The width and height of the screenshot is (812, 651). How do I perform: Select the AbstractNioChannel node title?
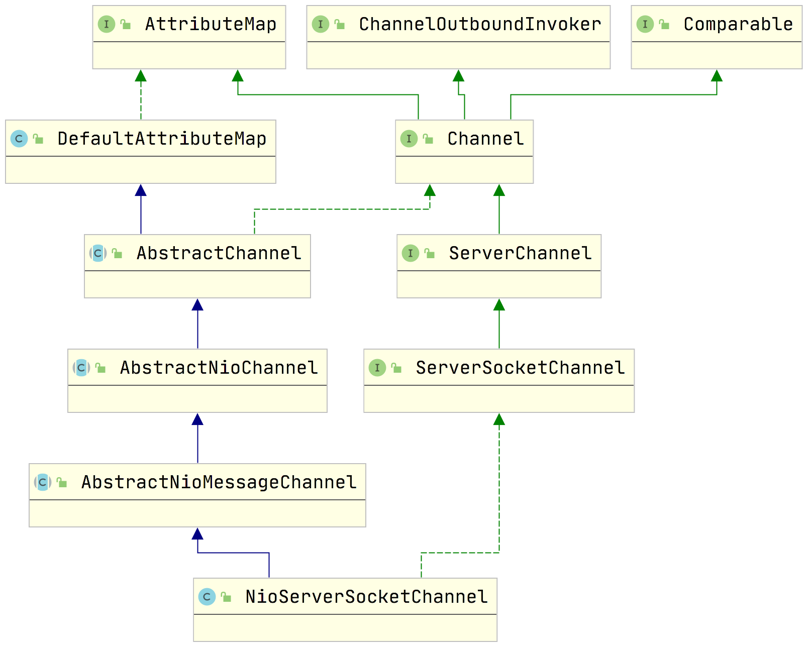(x=219, y=368)
